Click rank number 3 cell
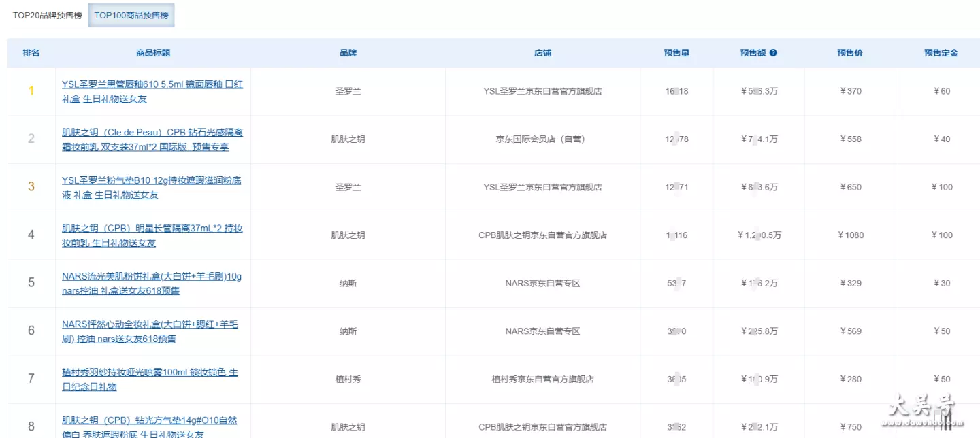The width and height of the screenshot is (980, 438). click(31, 187)
